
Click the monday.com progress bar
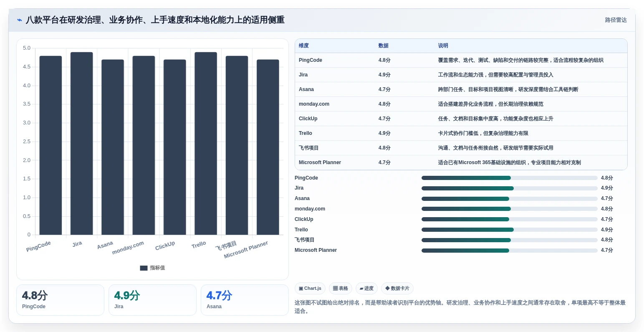[509, 209]
